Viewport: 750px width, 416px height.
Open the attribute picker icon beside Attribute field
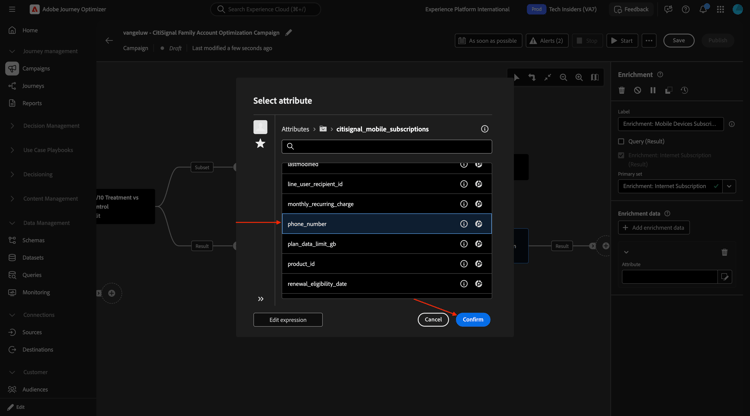click(725, 276)
